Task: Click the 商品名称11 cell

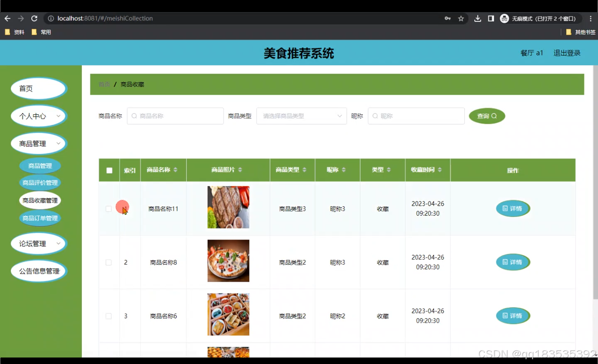Action: [x=164, y=209]
